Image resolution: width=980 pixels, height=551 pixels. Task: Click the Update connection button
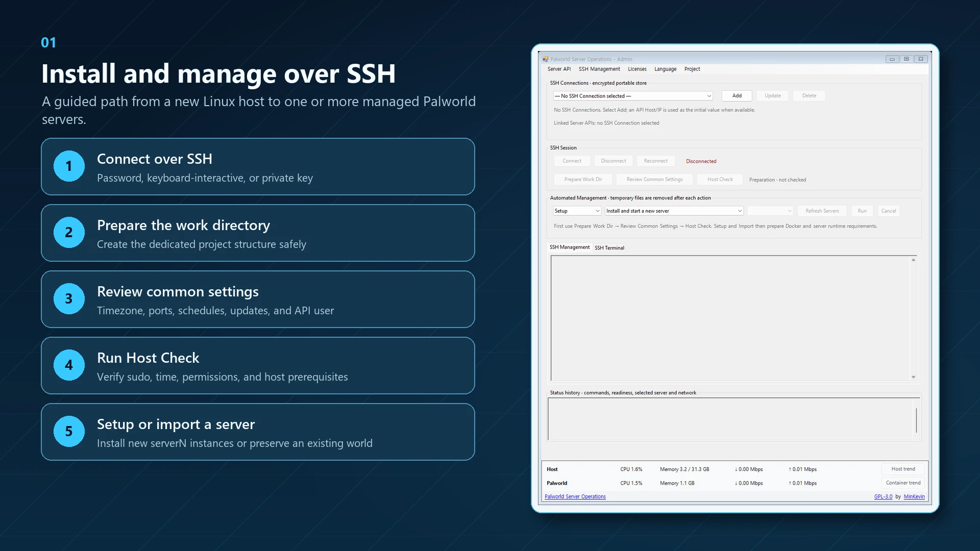click(773, 96)
